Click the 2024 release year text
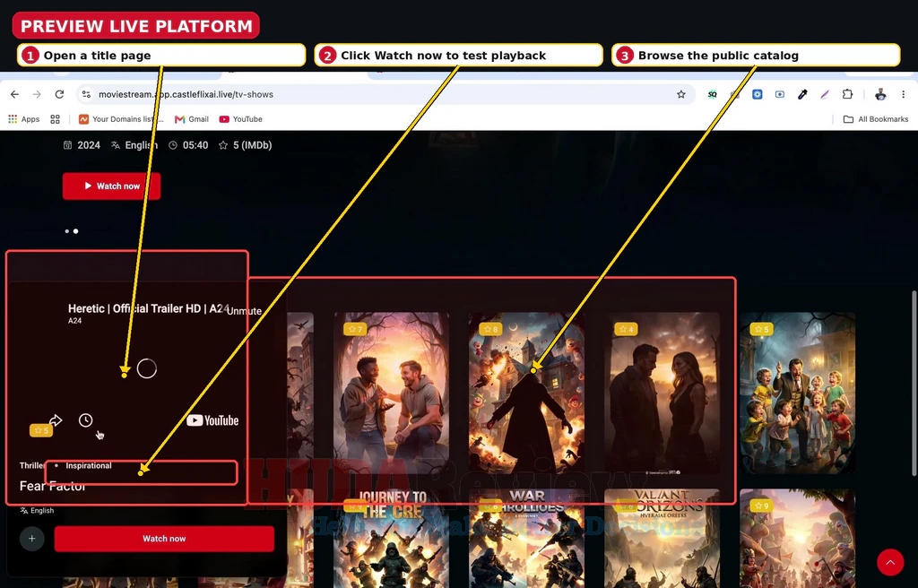This screenshot has width=918, height=588. pyautogui.click(x=89, y=145)
